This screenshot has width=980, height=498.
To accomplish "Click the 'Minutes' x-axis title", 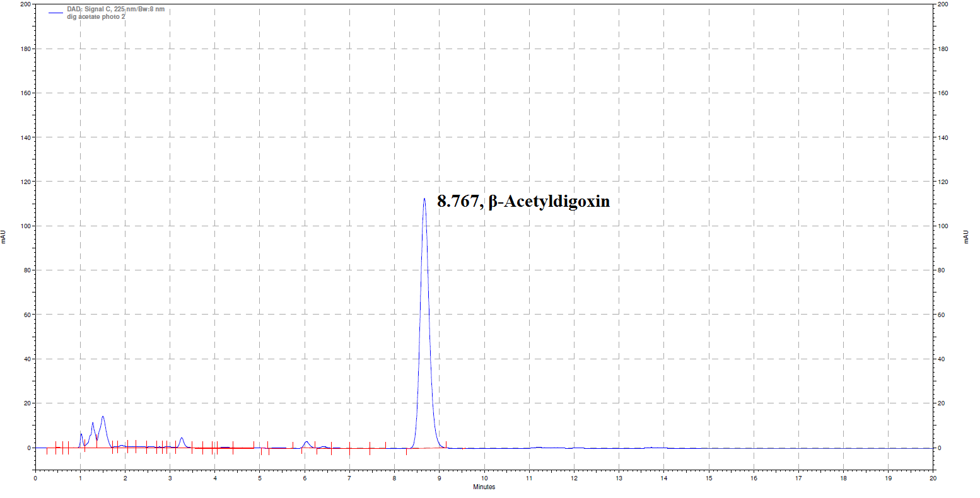I will click(484, 487).
